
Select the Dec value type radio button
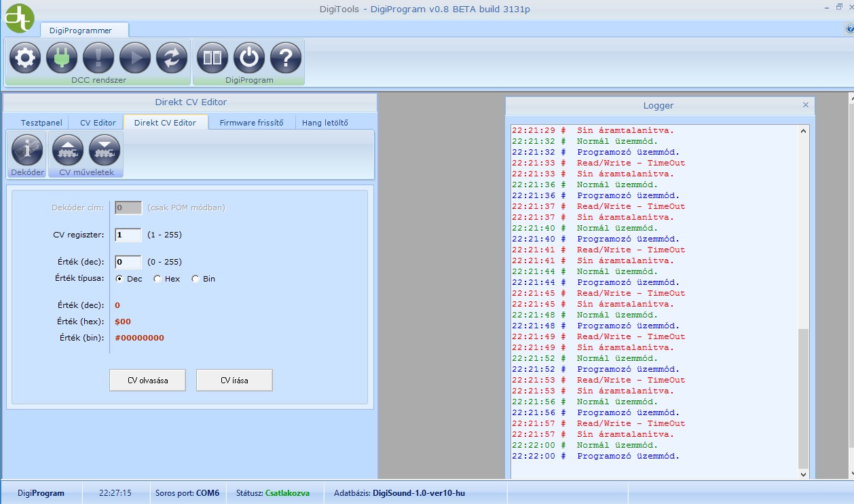click(x=119, y=279)
